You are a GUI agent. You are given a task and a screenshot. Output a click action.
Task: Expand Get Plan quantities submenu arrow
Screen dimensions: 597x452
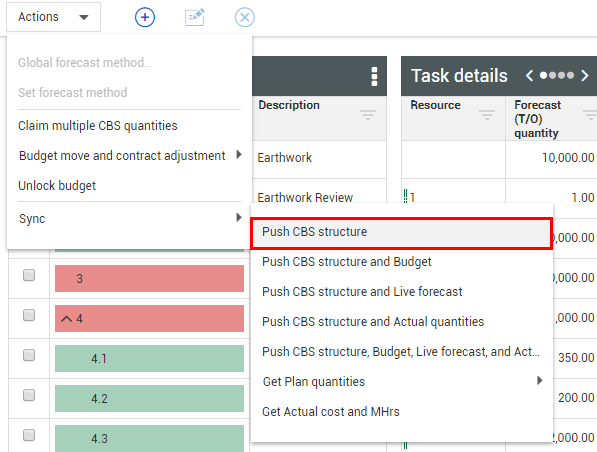point(539,380)
